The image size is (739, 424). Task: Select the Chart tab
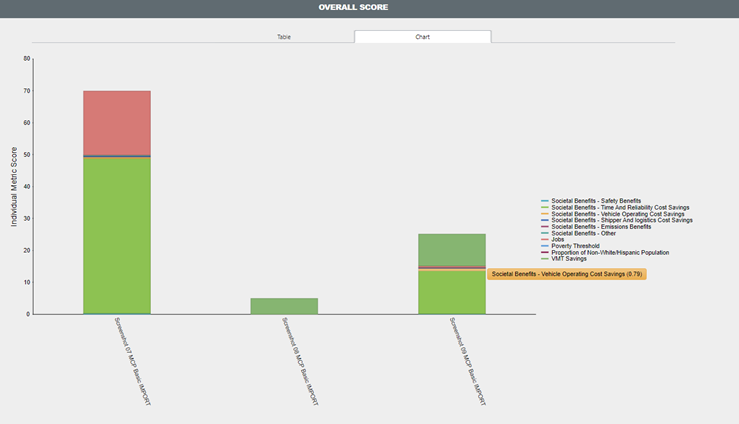422,37
